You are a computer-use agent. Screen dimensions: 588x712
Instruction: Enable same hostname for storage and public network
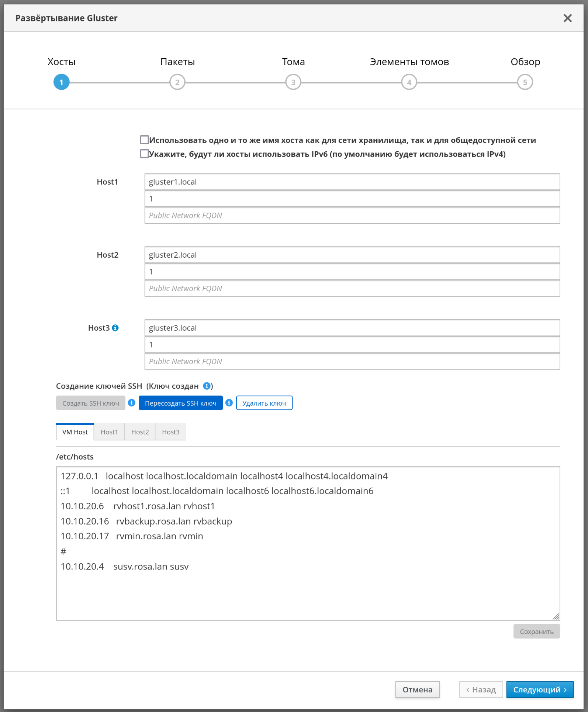point(145,140)
